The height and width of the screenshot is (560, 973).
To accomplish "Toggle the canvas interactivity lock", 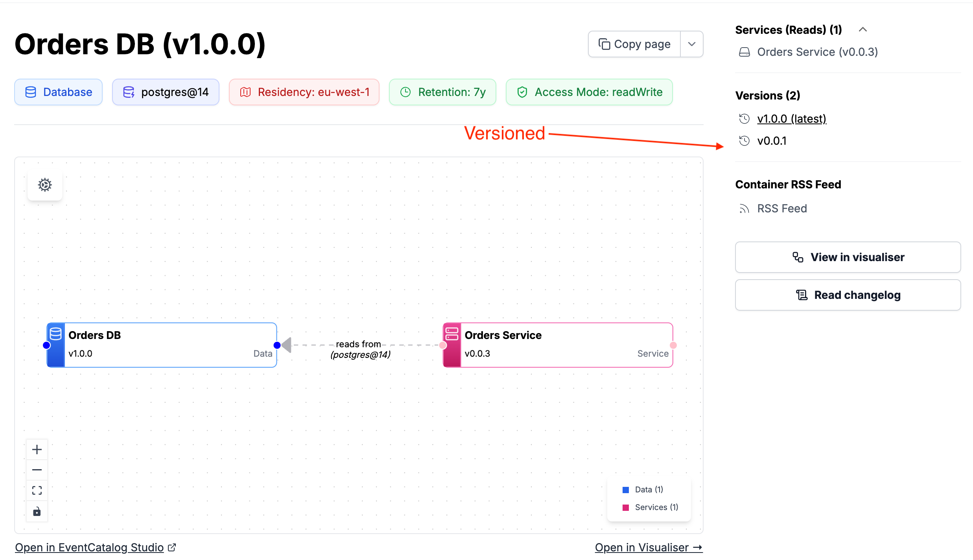I will coord(37,511).
